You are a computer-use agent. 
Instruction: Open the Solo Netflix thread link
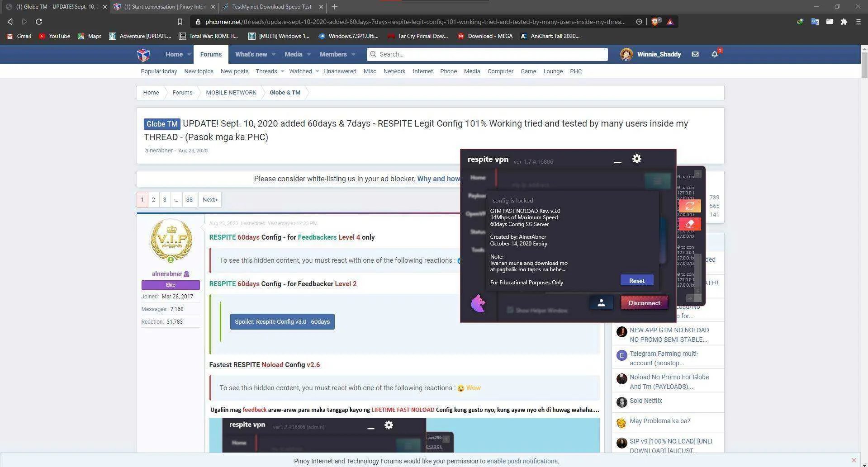(645, 401)
